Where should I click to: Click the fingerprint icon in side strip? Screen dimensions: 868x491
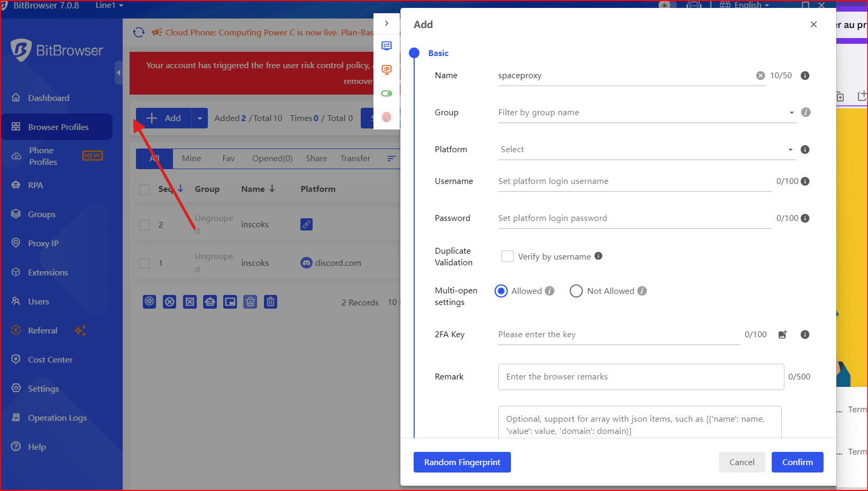(x=387, y=117)
